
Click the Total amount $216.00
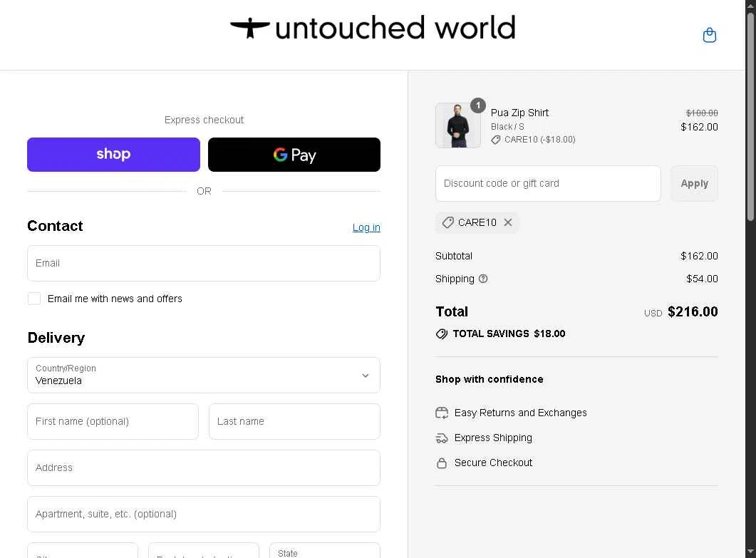pos(693,311)
